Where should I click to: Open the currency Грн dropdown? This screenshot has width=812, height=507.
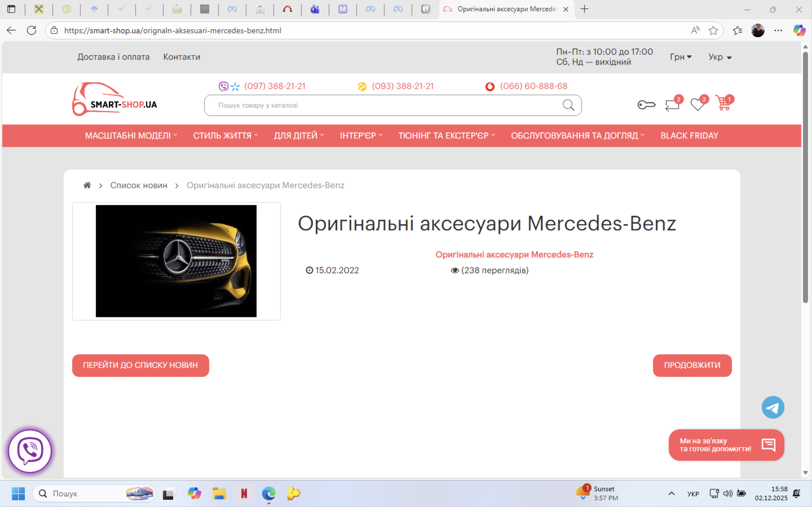(680, 57)
